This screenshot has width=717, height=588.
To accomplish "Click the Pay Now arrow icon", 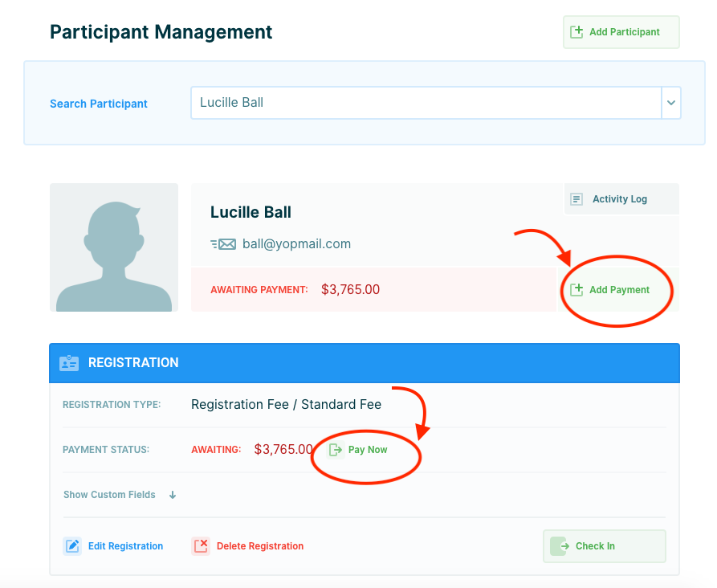I will [336, 450].
